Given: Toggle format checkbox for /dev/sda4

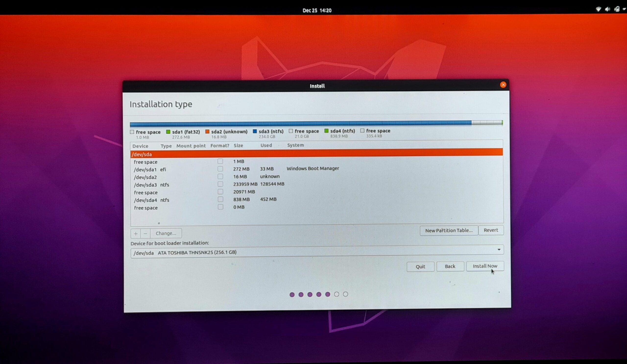Looking at the screenshot, I should click(x=220, y=199).
